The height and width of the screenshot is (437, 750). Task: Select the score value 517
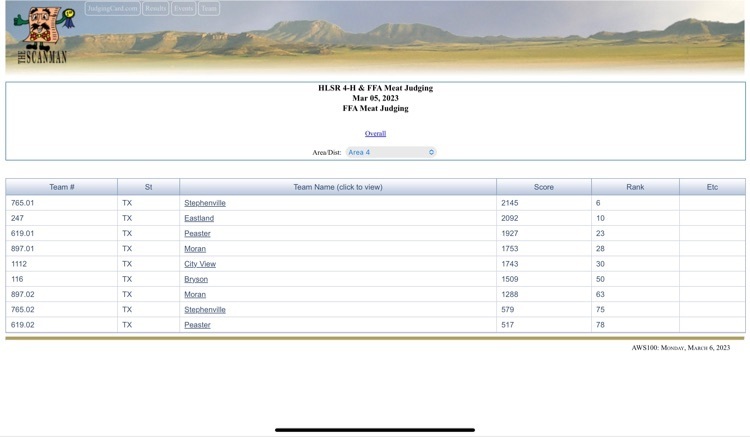pyautogui.click(x=507, y=325)
